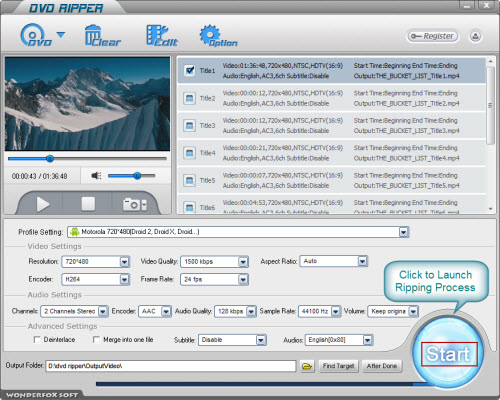Clear the title list with Clear icon
This screenshot has width=500, height=400.
click(x=102, y=35)
